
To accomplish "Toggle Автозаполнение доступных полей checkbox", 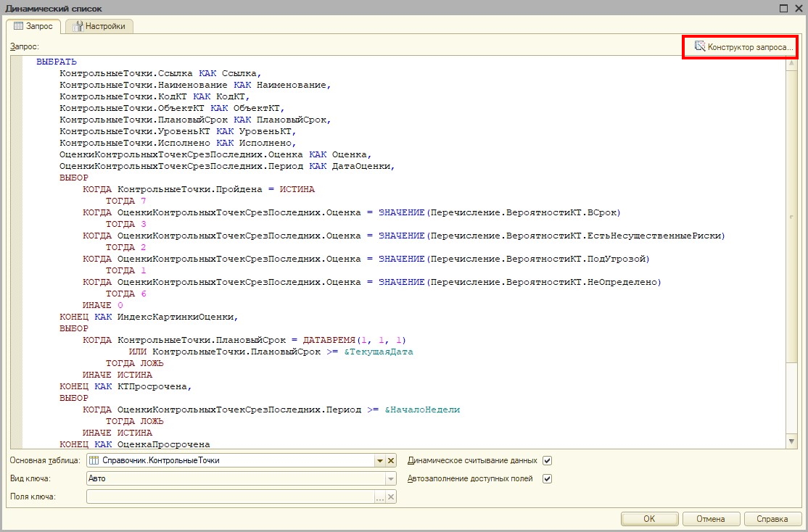I will point(548,478).
